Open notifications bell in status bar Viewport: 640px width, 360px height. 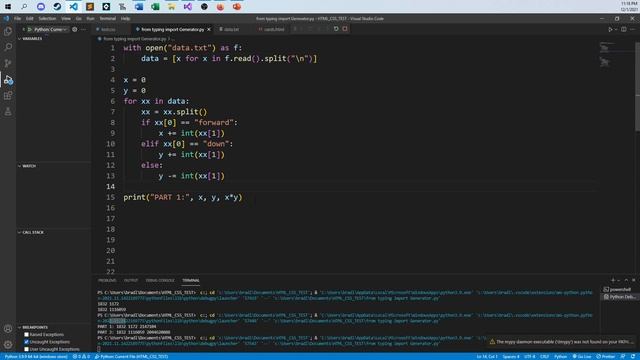(633, 356)
